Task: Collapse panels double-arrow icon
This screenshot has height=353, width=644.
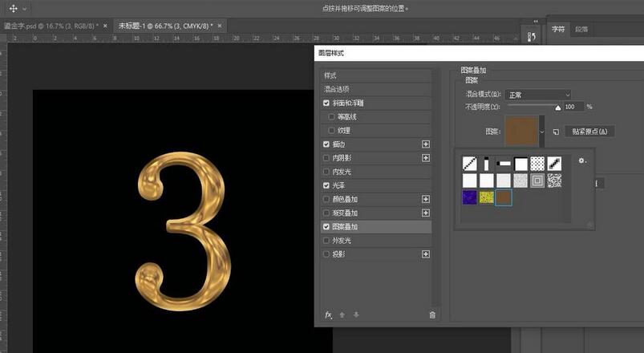Action: (x=536, y=22)
